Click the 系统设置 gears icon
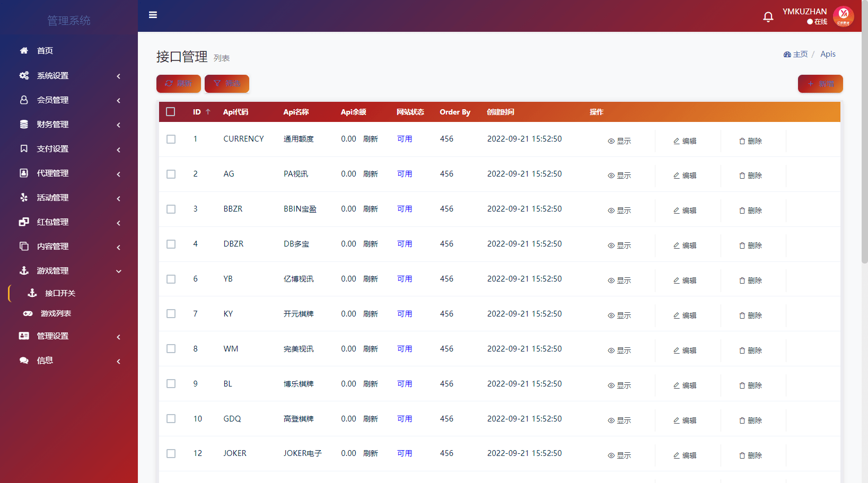Image resolution: width=868 pixels, height=483 pixels. click(24, 75)
